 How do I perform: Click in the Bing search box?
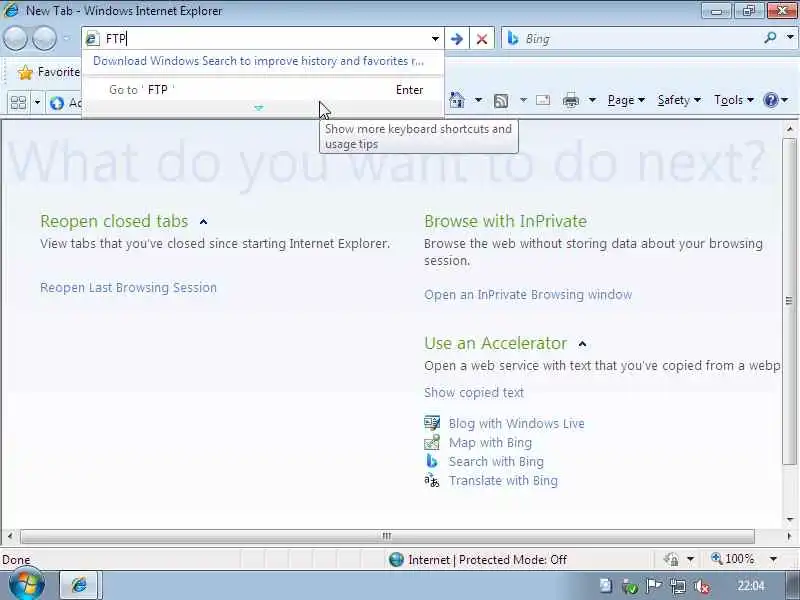(x=640, y=39)
